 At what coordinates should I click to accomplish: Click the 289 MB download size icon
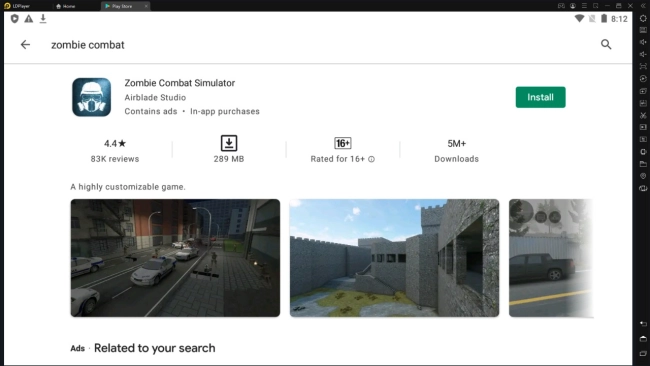[229, 143]
